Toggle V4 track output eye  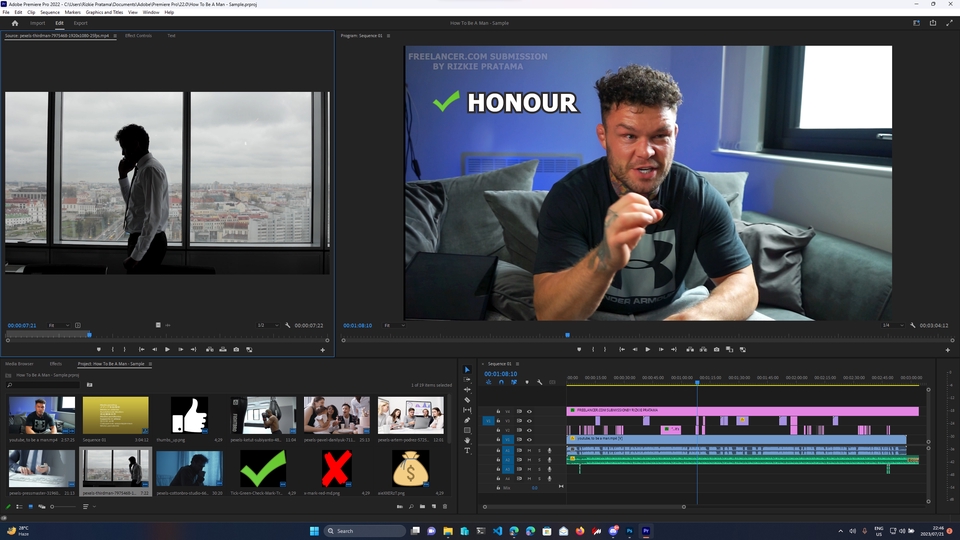(x=530, y=411)
